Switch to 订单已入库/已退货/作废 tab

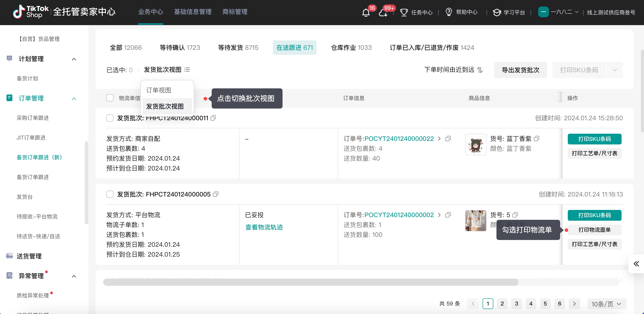tap(432, 48)
